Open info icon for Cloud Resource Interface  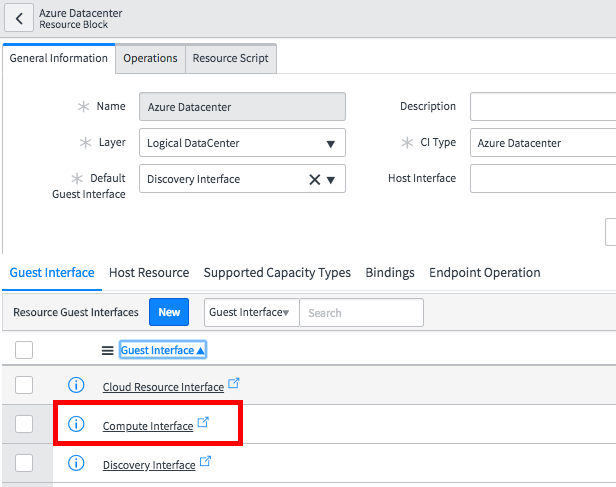tap(76, 385)
